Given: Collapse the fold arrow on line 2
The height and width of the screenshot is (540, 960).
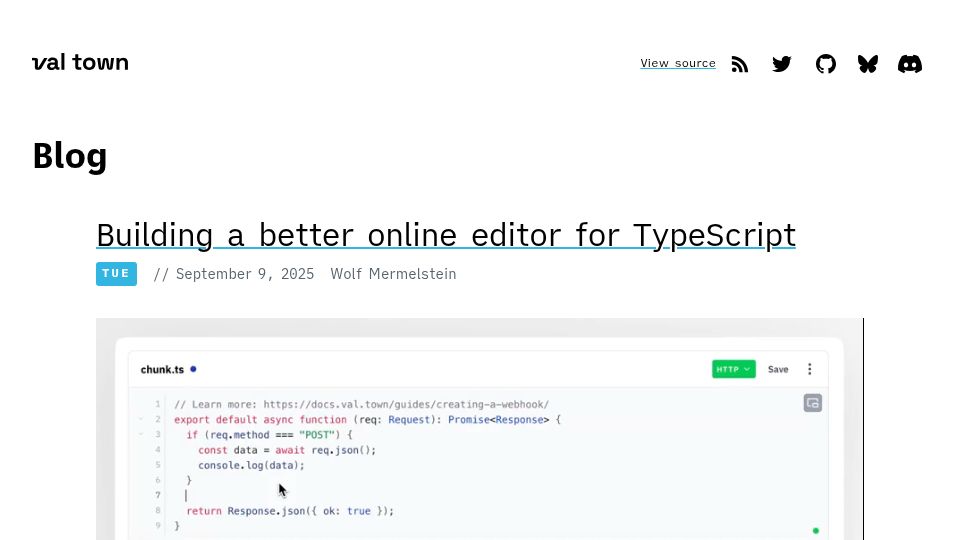Looking at the screenshot, I should (x=141, y=419).
